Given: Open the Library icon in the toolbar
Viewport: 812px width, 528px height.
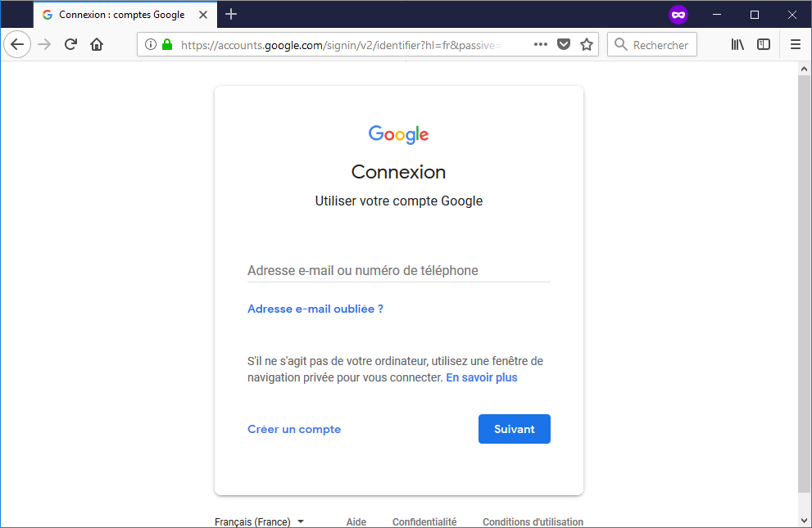Looking at the screenshot, I should click(x=737, y=44).
